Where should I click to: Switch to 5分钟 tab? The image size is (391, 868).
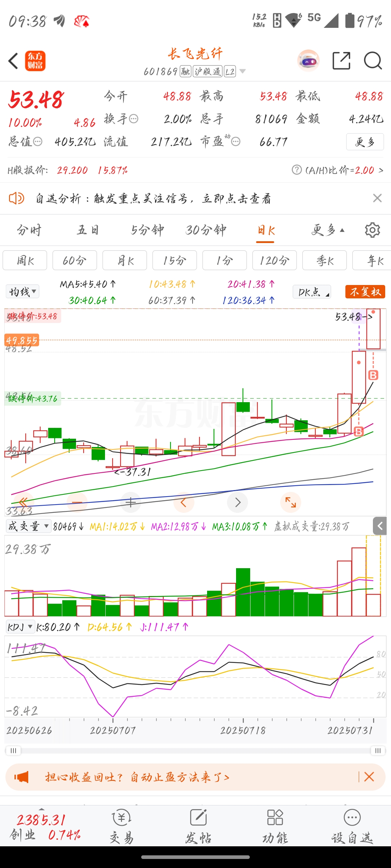coord(147,230)
